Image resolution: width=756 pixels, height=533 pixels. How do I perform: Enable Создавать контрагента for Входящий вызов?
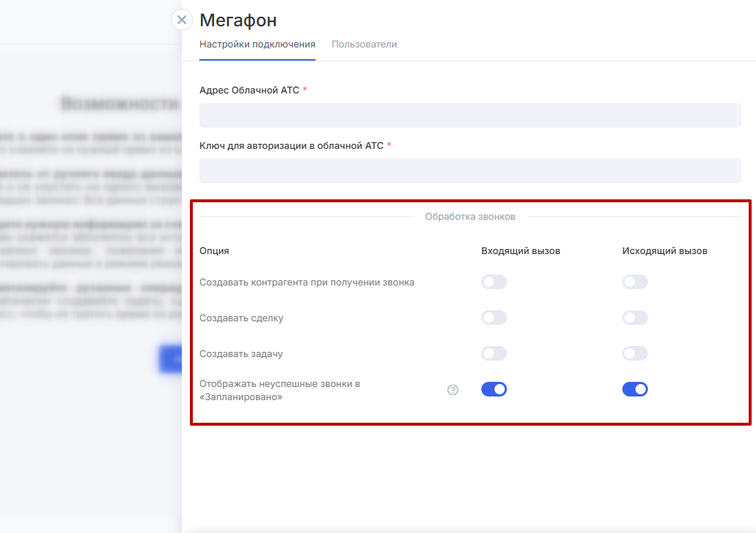(494, 282)
